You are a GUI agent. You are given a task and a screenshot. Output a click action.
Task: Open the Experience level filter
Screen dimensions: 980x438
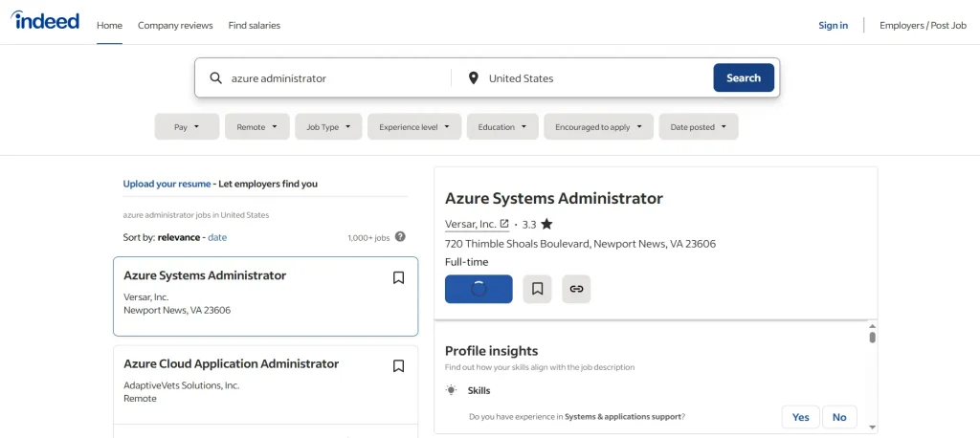point(414,127)
